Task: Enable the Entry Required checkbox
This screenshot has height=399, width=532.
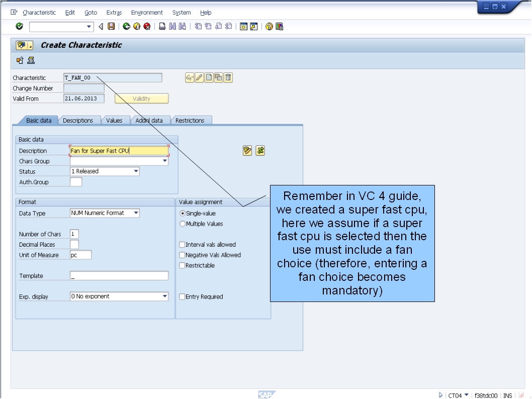Action: click(182, 296)
